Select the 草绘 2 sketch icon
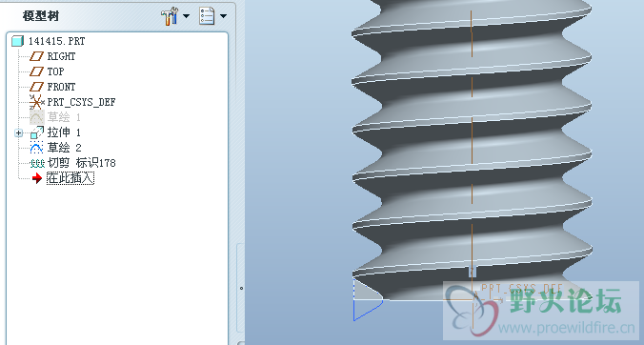Screen dimensions: 644x345 [x=36, y=148]
